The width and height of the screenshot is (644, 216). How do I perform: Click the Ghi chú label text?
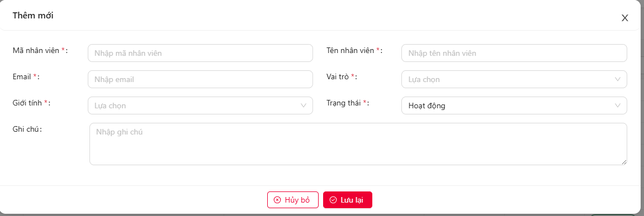(27, 129)
